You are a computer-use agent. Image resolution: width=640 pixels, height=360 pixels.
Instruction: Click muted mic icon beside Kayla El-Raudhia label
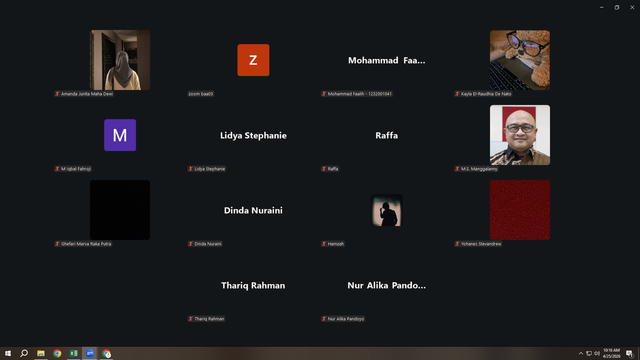point(457,94)
